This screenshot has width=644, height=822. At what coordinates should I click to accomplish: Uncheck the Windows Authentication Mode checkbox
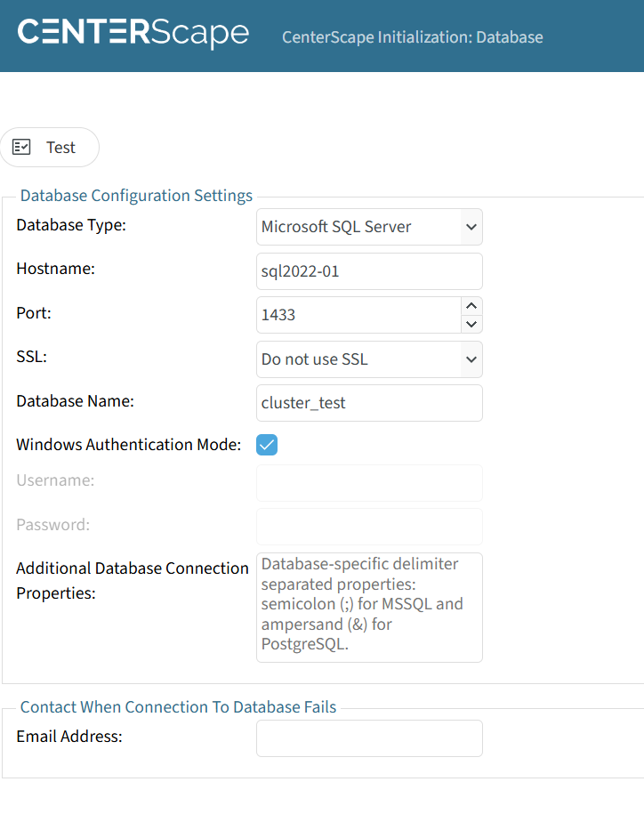pos(267,445)
